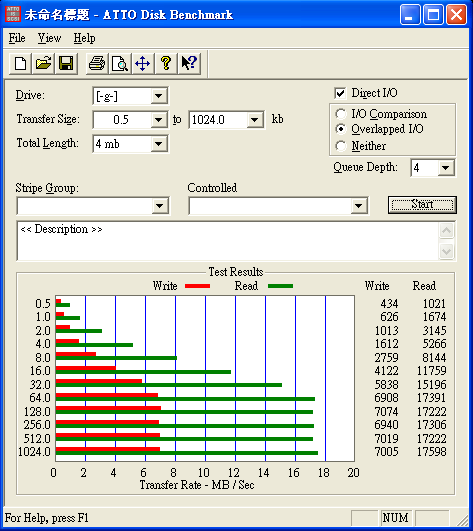This screenshot has width=473, height=531.
Task: Open the Queue Depth dropdown
Action: [446, 168]
